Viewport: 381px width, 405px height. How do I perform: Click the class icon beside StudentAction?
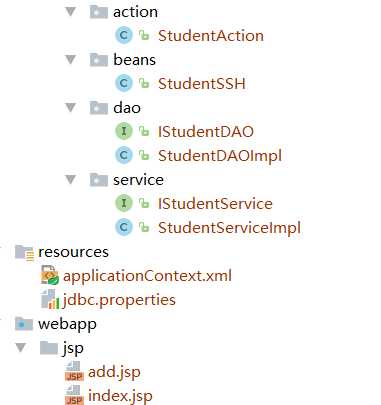point(124,35)
